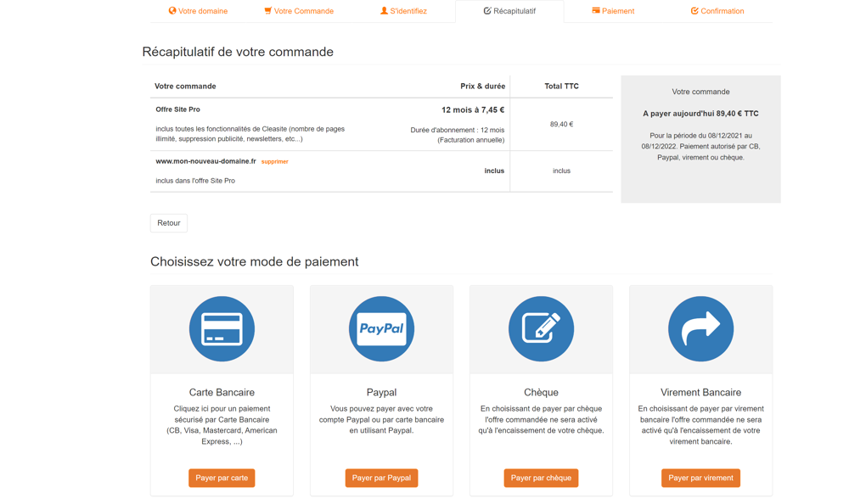849x504 pixels.
Task: Click the cart icon beside Votre Commande
Action: (267, 11)
